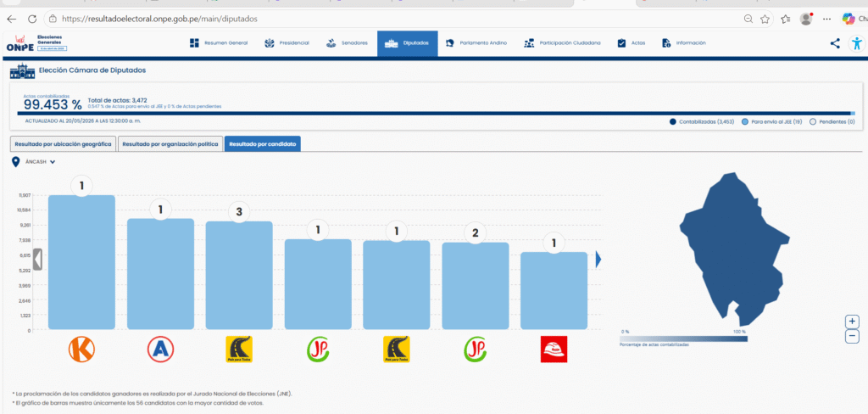The image size is (868, 414).
Task: Click the browser address bar URL
Action: [x=159, y=19]
